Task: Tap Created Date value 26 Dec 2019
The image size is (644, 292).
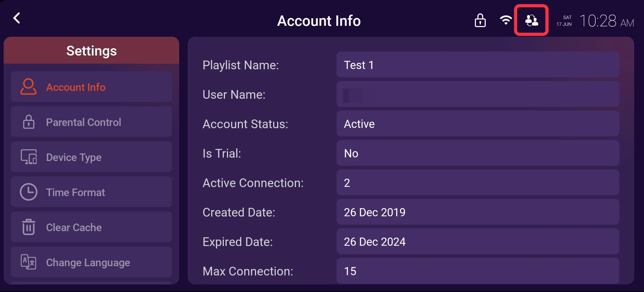Action: click(x=478, y=212)
